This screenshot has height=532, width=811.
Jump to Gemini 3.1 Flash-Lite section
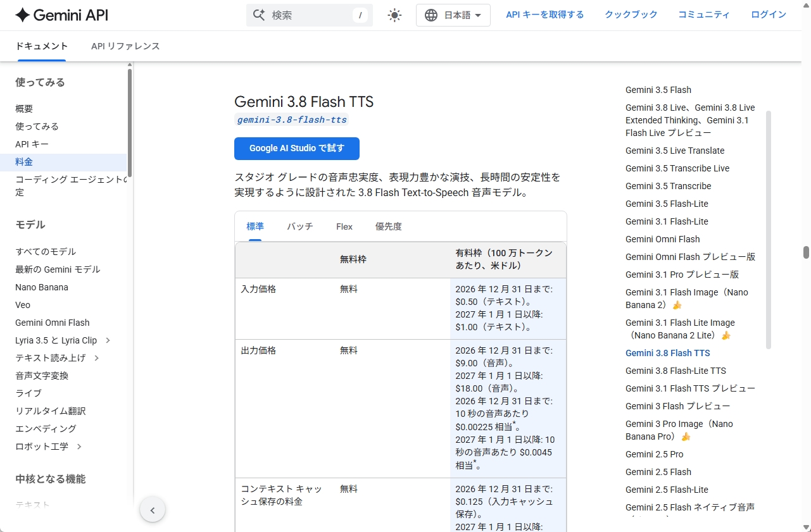[667, 221]
